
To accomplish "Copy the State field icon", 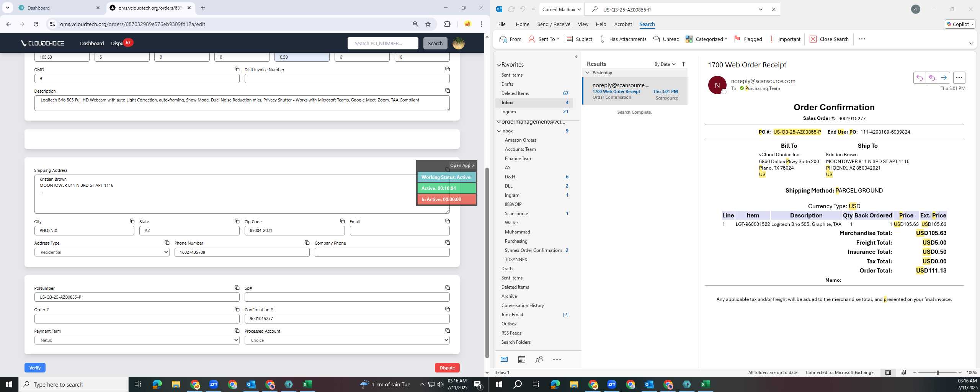I will click(237, 221).
